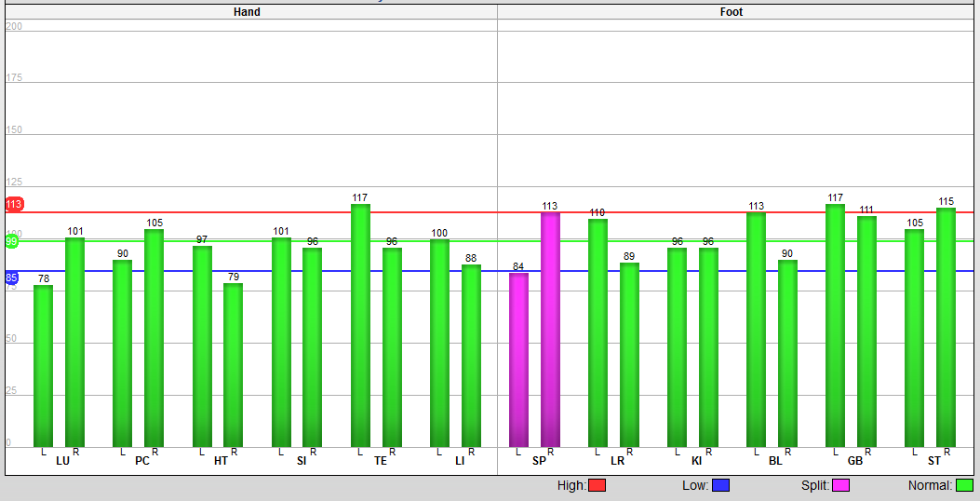Click the magenta SP right bar valued 113
Screen dimensions: 980x501
click(x=551, y=330)
